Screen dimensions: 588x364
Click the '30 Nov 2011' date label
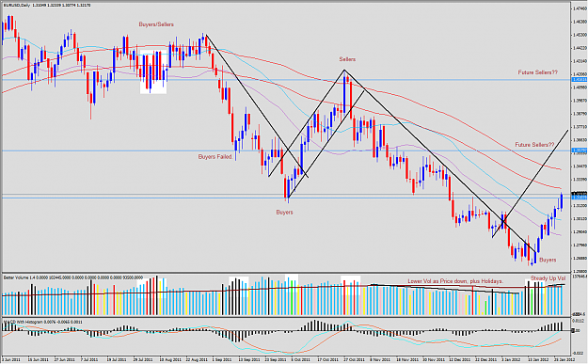pyautogui.click(x=433, y=360)
